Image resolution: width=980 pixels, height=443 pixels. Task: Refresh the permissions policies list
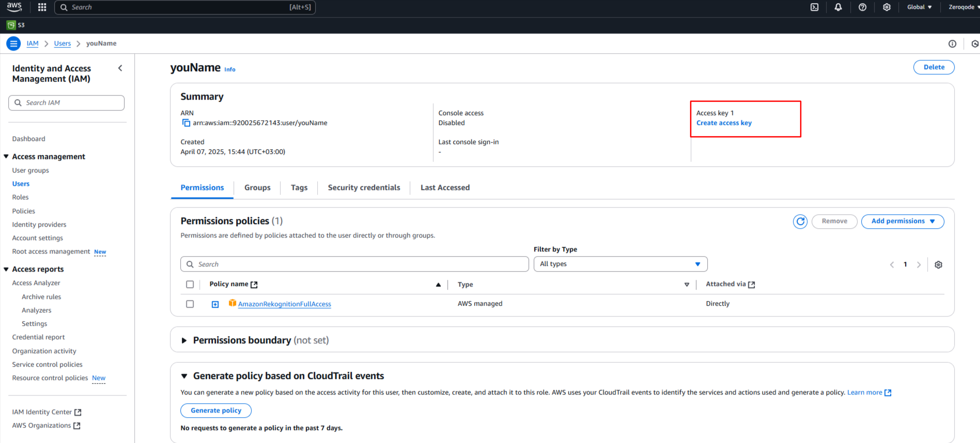[x=800, y=221]
